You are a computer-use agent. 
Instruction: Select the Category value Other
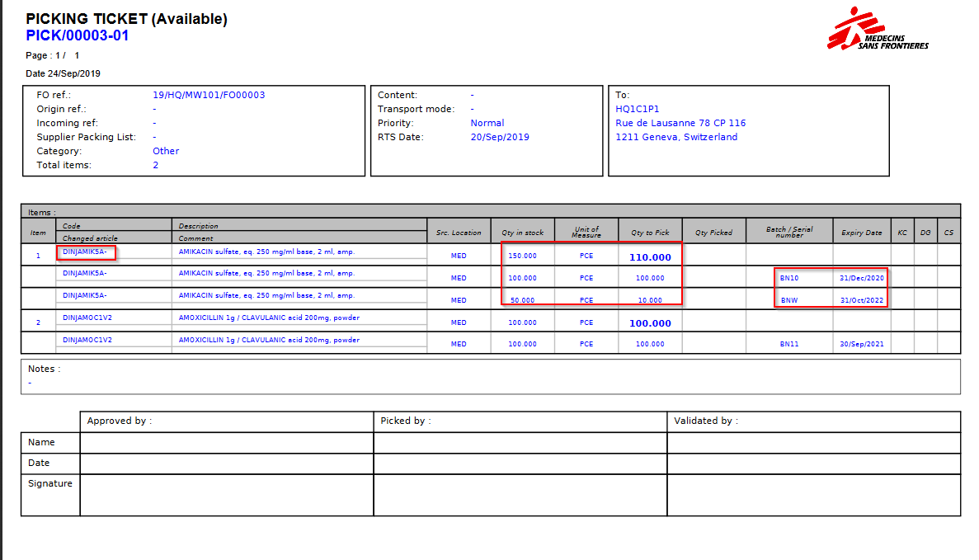pyautogui.click(x=166, y=151)
